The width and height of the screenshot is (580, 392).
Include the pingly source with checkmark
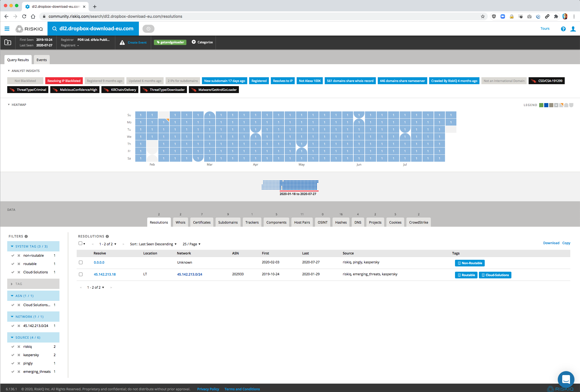tap(13, 363)
